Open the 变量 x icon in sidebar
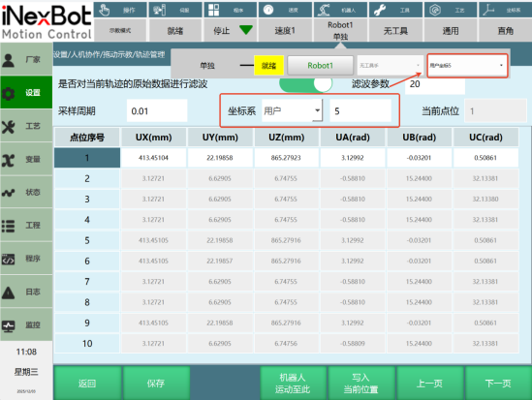The height and width of the screenshot is (400, 532). 9,160
